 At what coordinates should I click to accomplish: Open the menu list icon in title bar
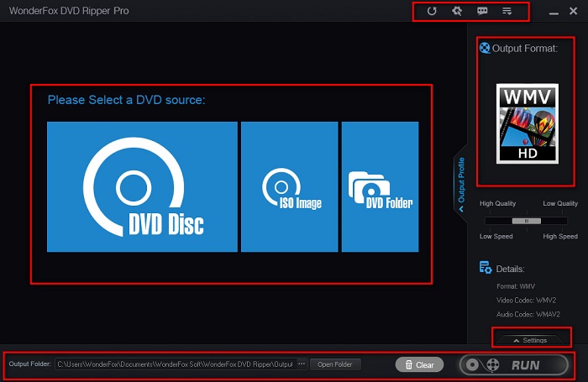click(x=507, y=11)
